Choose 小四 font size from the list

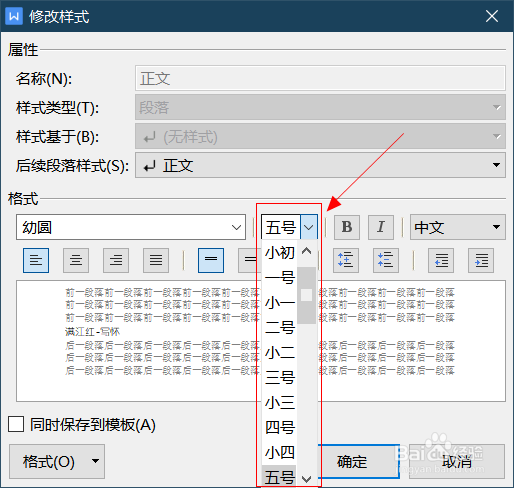point(279,453)
